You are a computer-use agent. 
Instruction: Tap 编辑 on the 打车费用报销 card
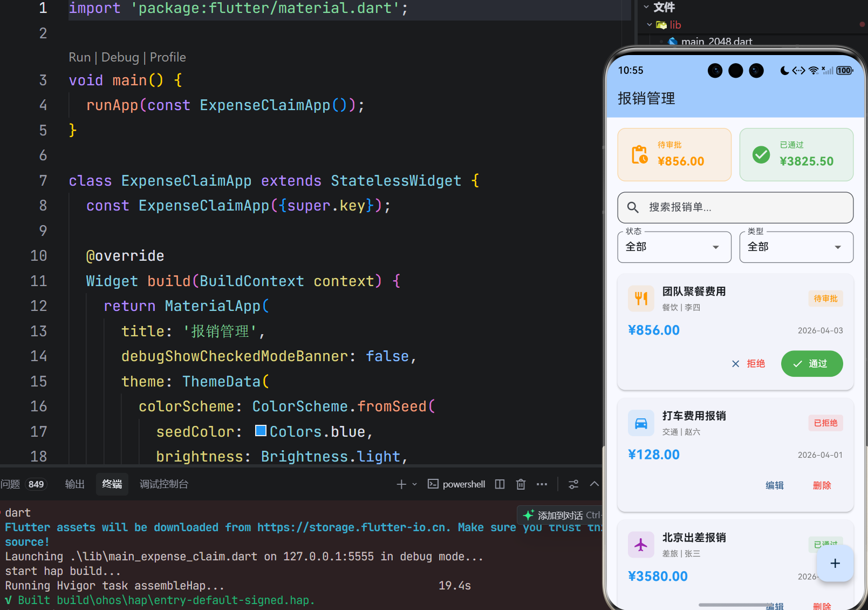tap(775, 485)
